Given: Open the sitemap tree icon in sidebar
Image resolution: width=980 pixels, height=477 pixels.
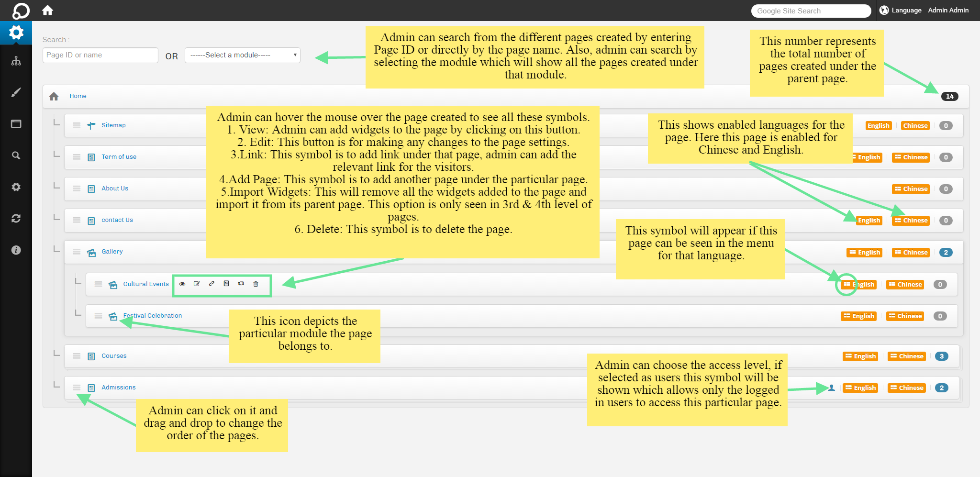Looking at the screenshot, I should pyautogui.click(x=16, y=61).
